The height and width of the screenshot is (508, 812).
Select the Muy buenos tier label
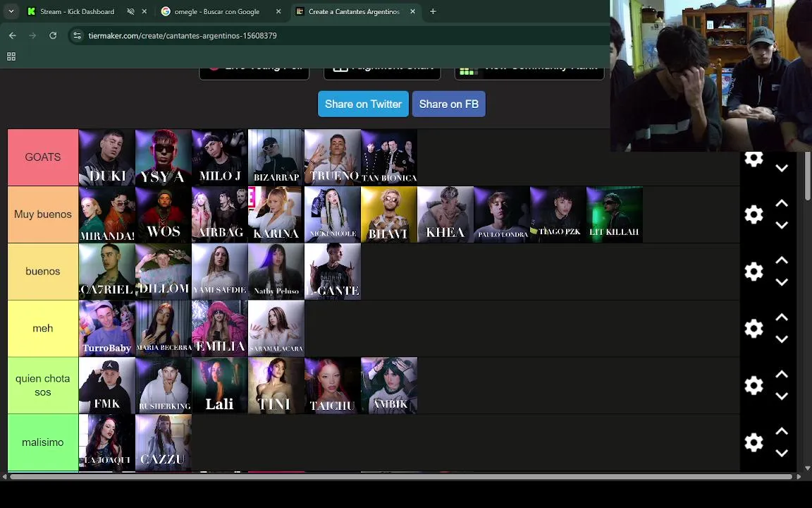point(43,214)
